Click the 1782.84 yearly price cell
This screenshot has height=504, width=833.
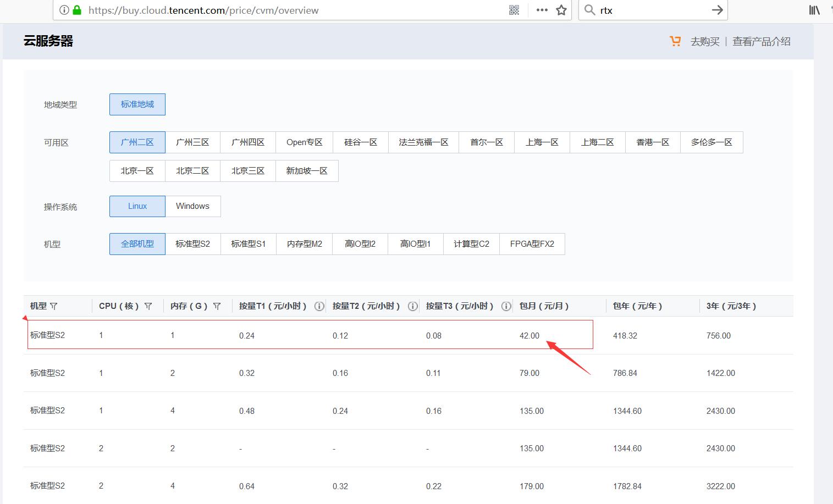point(627,486)
